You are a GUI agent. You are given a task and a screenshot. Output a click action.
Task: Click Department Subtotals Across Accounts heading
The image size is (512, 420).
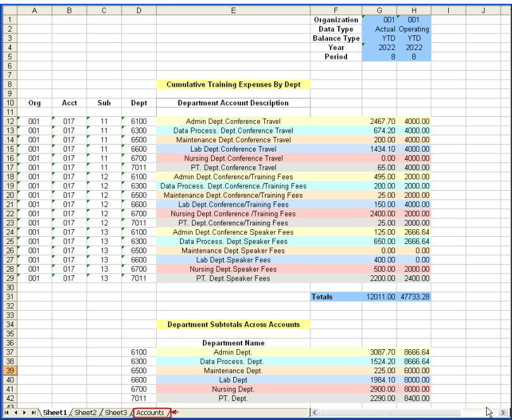tap(233, 325)
